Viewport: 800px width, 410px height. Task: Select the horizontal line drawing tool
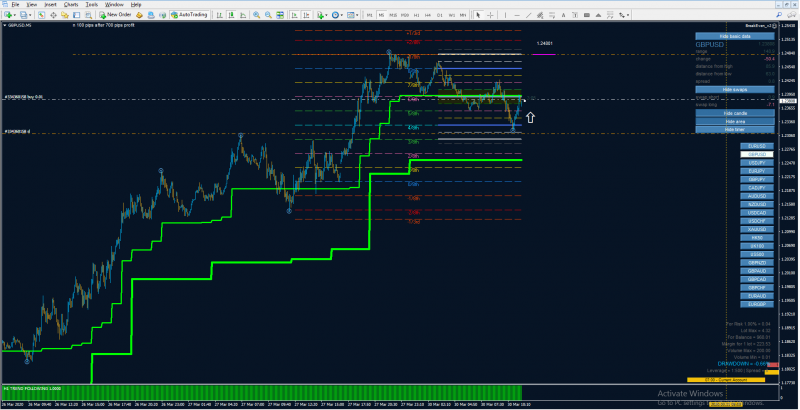point(517,15)
